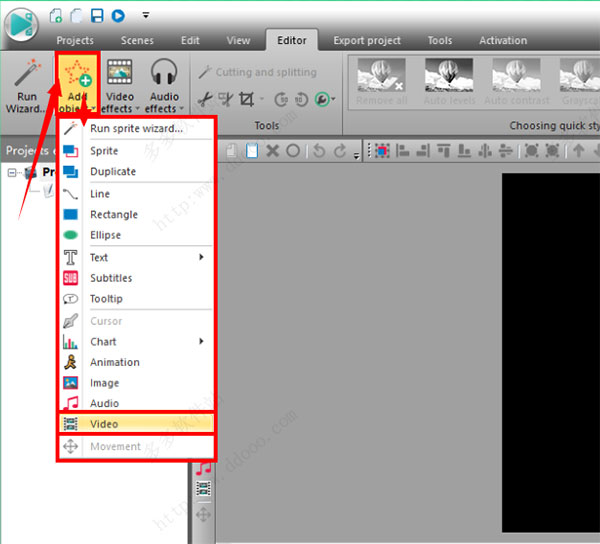The height and width of the screenshot is (544, 600).
Task: Open the green wrench tools dropdown
Action: [x=325, y=99]
